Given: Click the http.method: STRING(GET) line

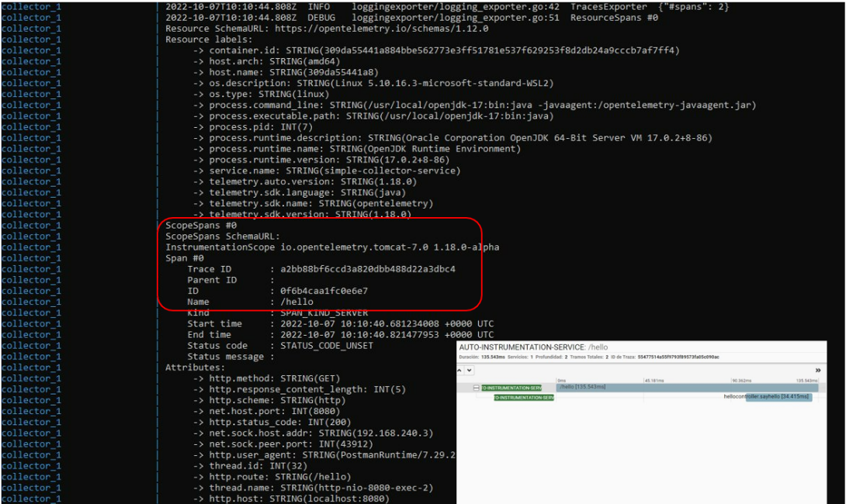Looking at the screenshot, I should pyautogui.click(x=266, y=378).
